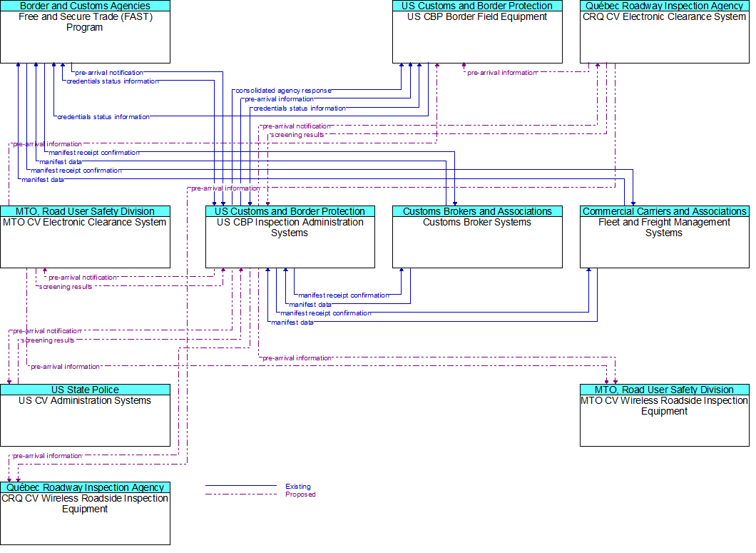Select the CRQ CV Electronic Clearance System node

[665, 32]
